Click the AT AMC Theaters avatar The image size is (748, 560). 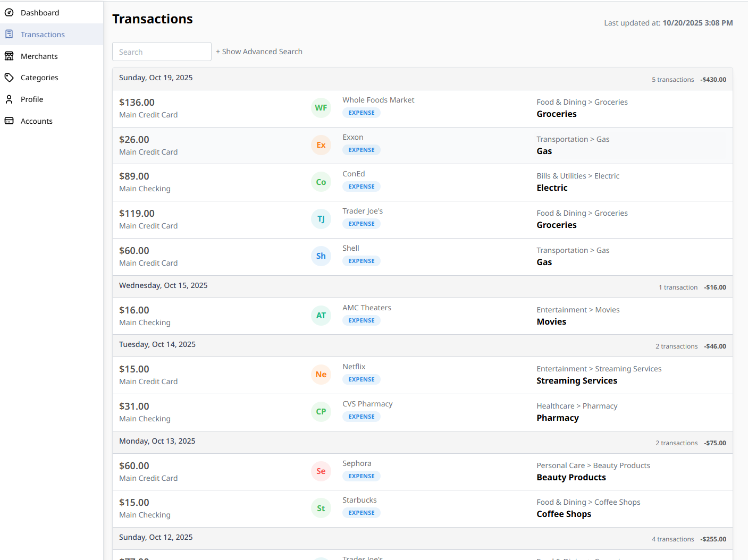point(321,316)
